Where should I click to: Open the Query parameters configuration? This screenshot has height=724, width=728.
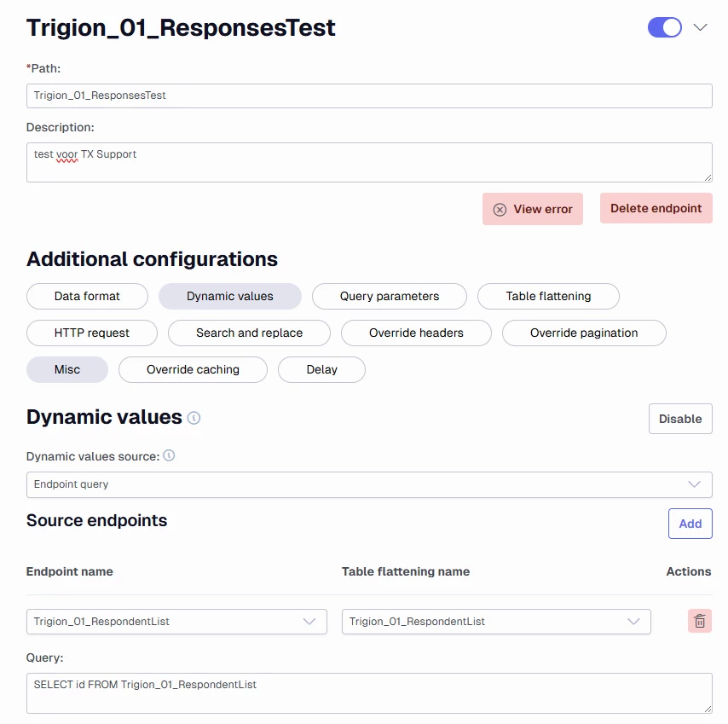tap(389, 296)
